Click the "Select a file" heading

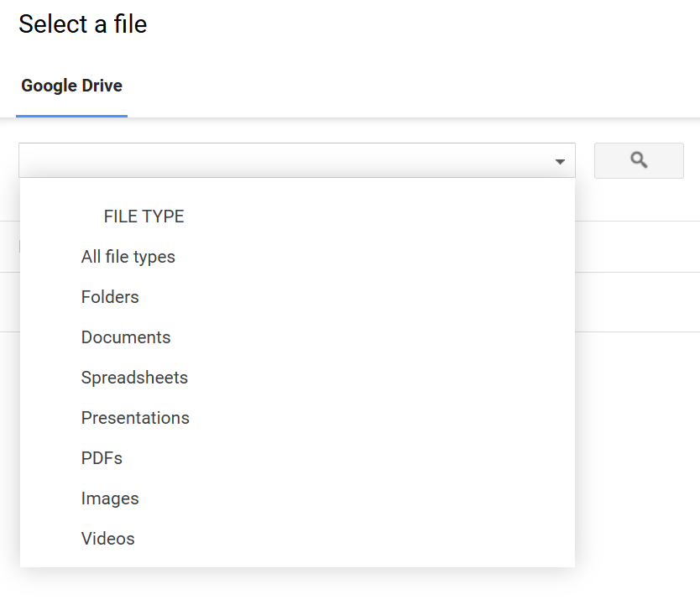coord(82,24)
